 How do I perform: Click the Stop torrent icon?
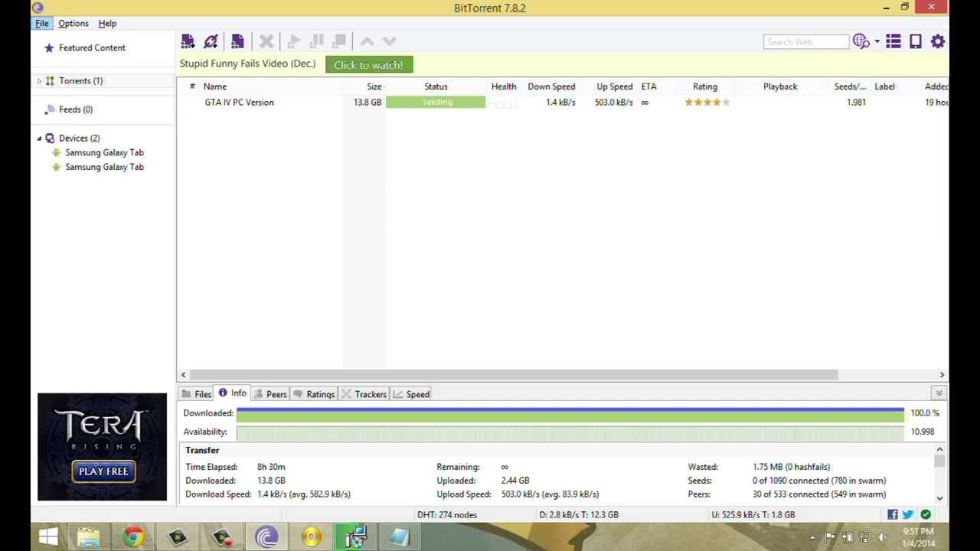click(339, 41)
